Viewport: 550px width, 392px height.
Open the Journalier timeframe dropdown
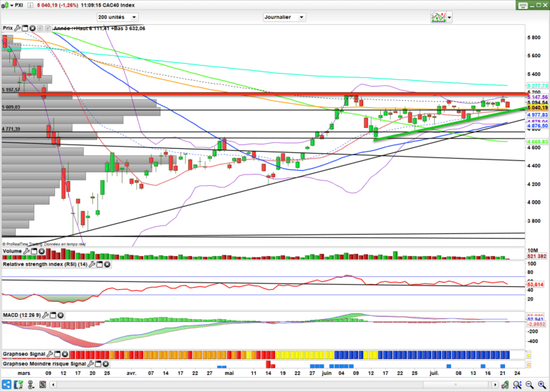(301, 16)
